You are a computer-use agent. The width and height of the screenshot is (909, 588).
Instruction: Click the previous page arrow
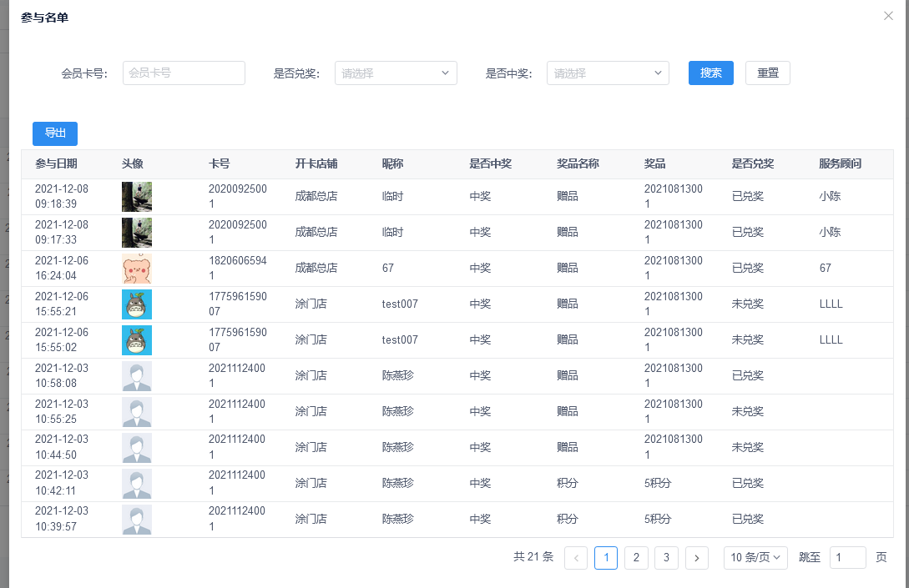tap(576, 558)
